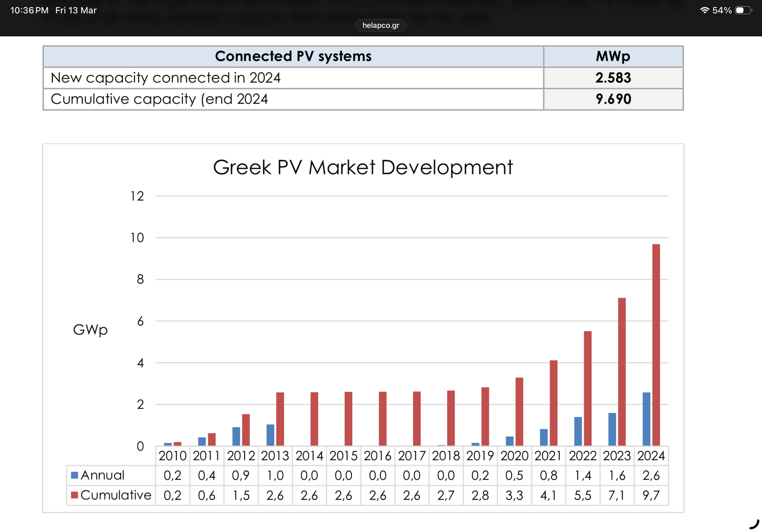Viewport: 762px width, 532px height.
Task: Click the curved corner icon at bottom right
Action: pyautogui.click(x=754, y=524)
